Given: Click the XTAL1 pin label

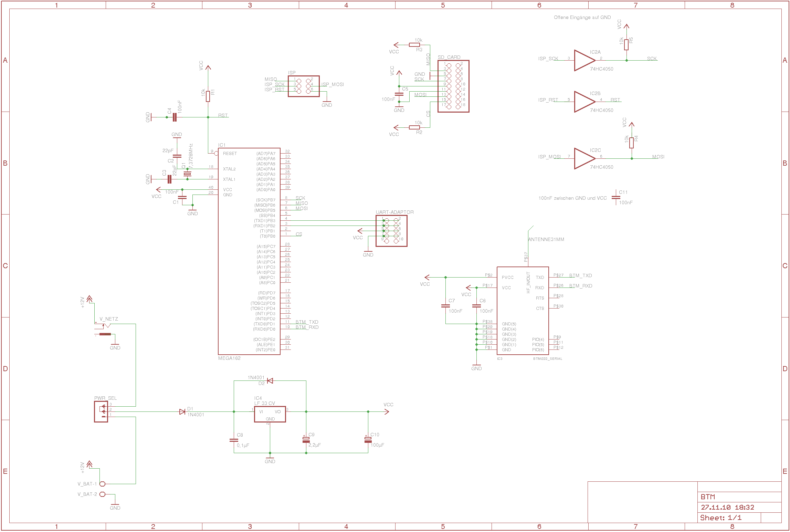Looking at the screenshot, I should 229,179.
